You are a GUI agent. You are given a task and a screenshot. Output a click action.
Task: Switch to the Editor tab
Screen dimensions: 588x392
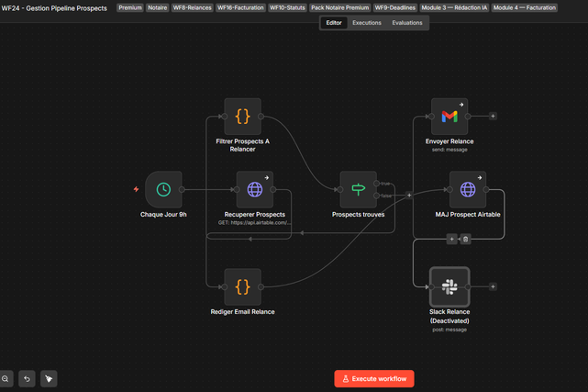click(x=333, y=23)
